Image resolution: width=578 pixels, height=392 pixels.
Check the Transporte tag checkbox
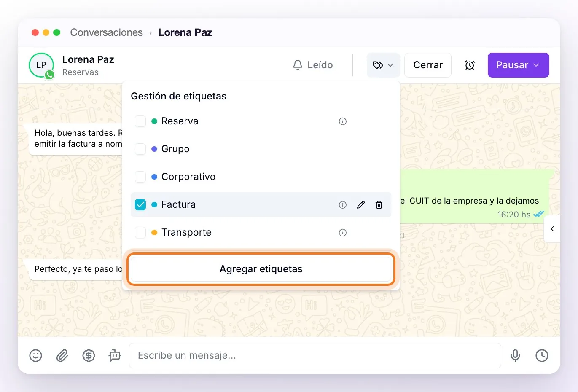point(140,233)
